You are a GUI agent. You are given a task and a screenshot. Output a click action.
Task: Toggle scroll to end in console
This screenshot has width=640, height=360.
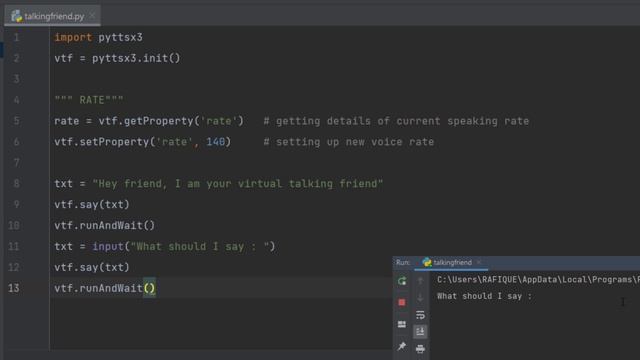click(x=420, y=331)
